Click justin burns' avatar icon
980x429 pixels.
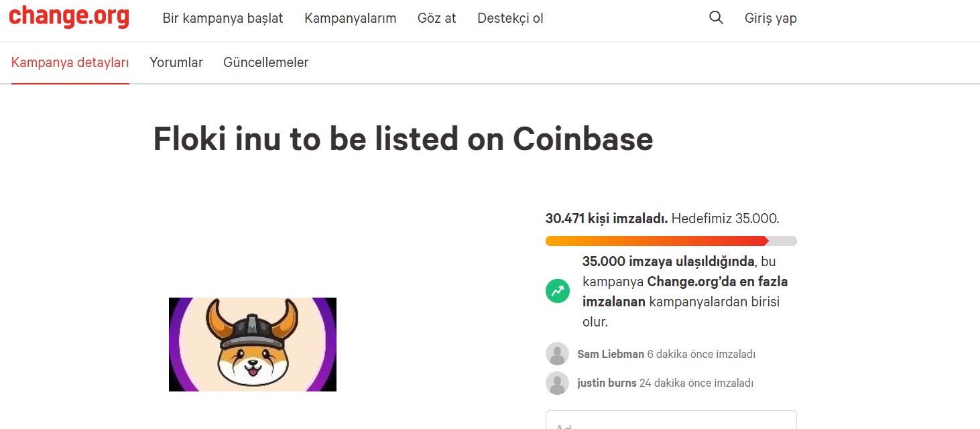[x=557, y=383]
